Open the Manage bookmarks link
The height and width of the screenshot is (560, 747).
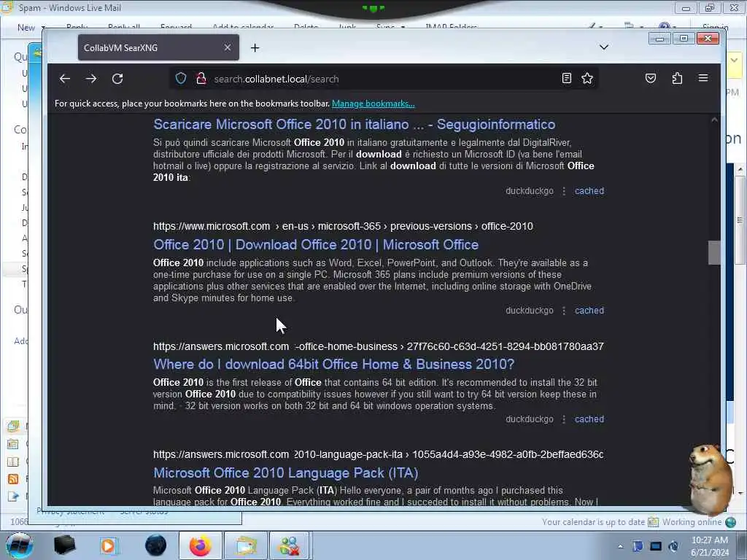click(373, 104)
